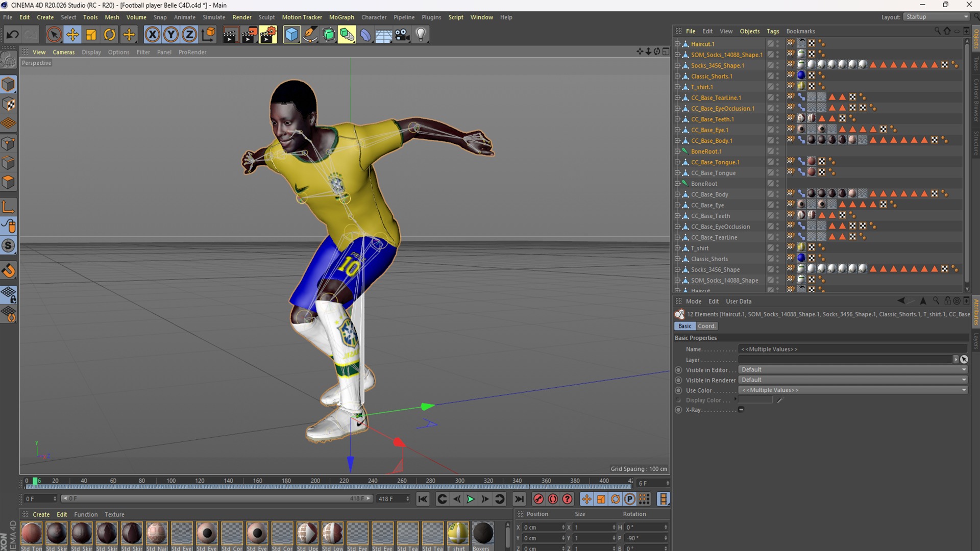Select the T shirt material swatch
Image resolution: width=980 pixels, height=551 pixels.
coord(458,534)
